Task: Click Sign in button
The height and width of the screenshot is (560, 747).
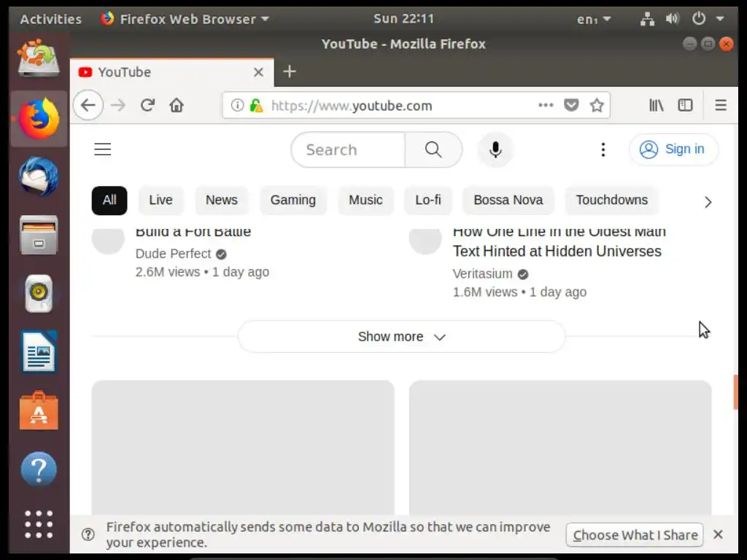Action: pyautogui.click(x=673, y=149)
